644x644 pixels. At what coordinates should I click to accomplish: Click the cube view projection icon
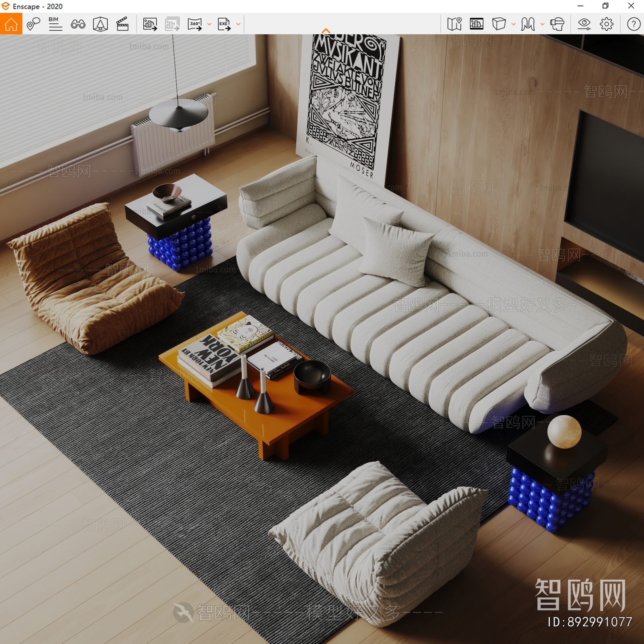pos(499,24)
